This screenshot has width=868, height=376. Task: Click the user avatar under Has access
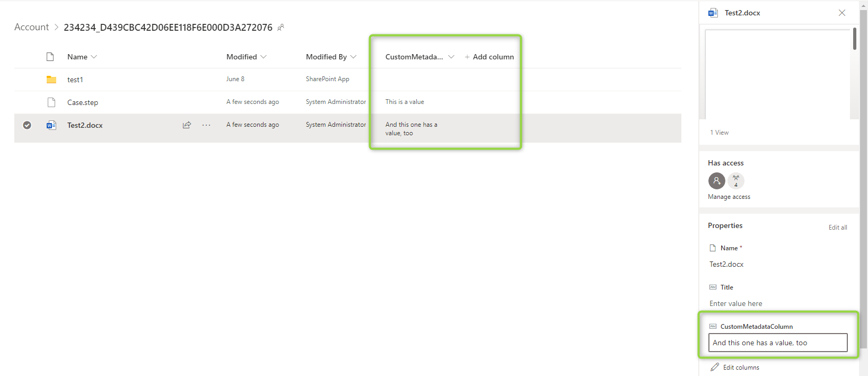716,181
